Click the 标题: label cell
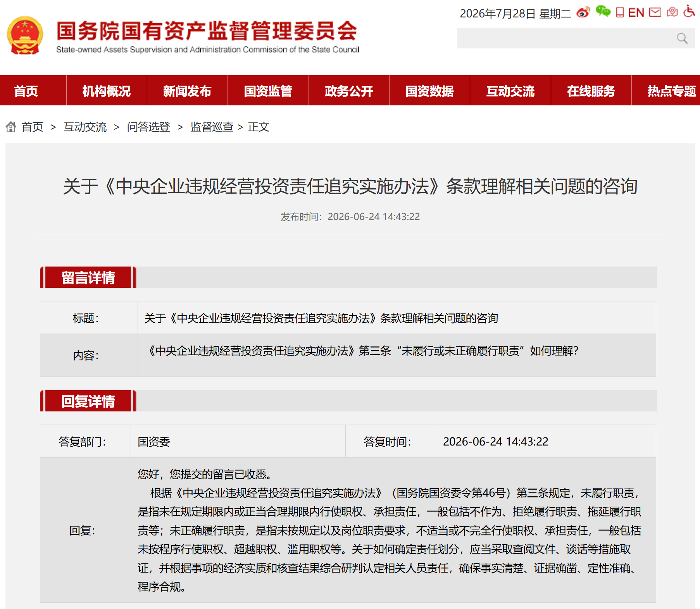Screen dimensions: 700x609 [x=89, y=318]
